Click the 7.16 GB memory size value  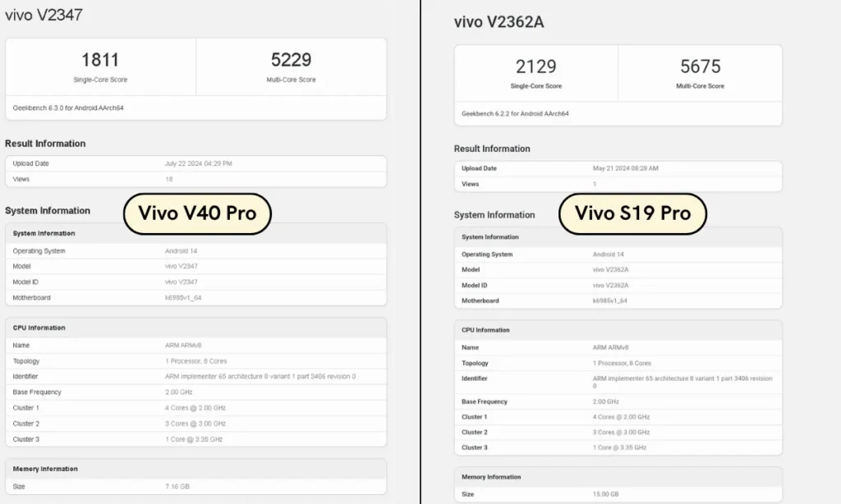click(x=177, y=486)
